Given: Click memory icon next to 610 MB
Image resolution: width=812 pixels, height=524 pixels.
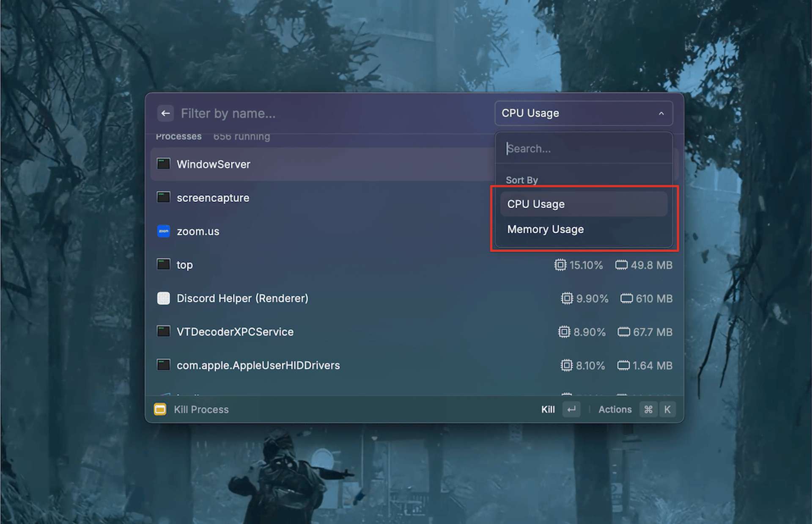Looking at the screenshot, I should click(x=626, y=298).
